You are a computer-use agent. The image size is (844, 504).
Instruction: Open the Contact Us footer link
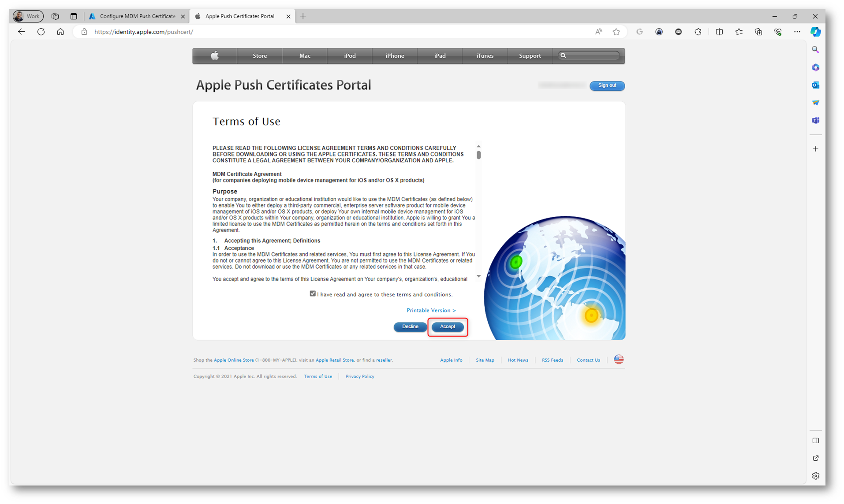[x=588, y=360]
